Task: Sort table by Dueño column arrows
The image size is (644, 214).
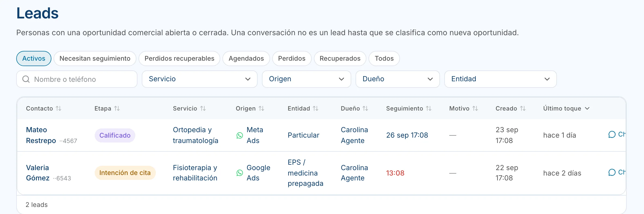Action: (x=365, y=108)
